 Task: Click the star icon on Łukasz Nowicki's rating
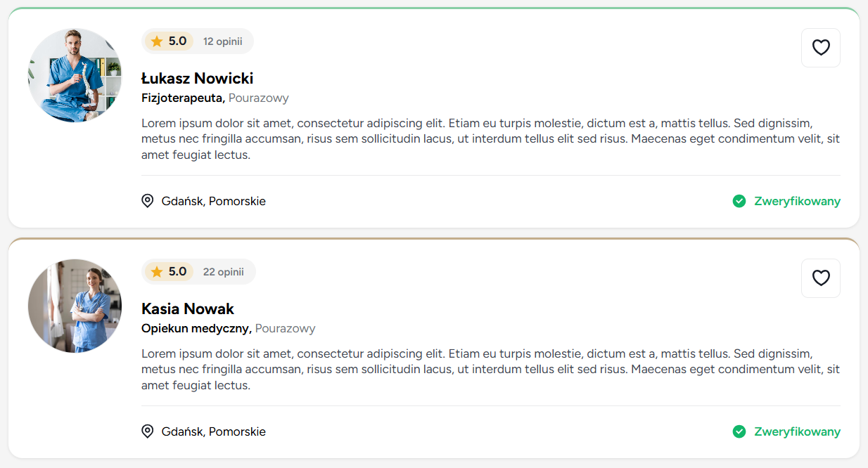tap(156, 41)
